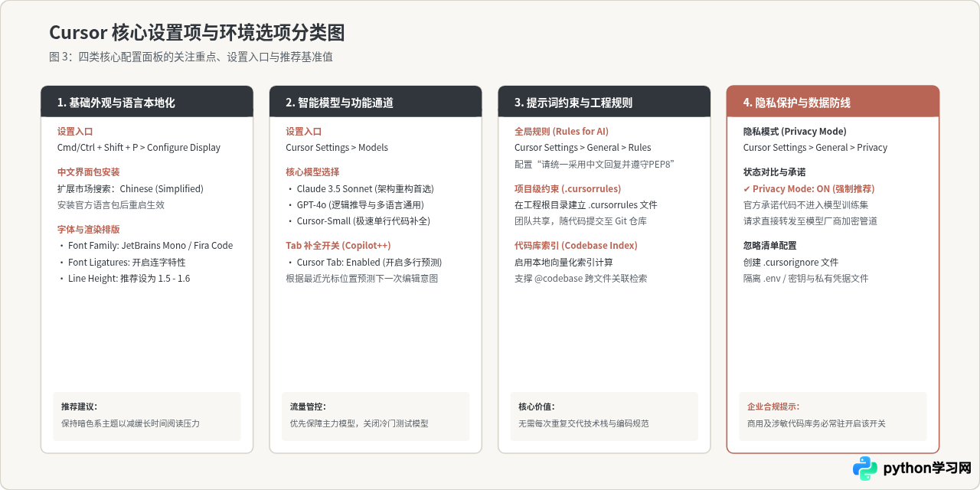Click '官方承诺代码不进入模型训练集' line
The width and height of the screenshot is (980, 490).
[805, 205]
